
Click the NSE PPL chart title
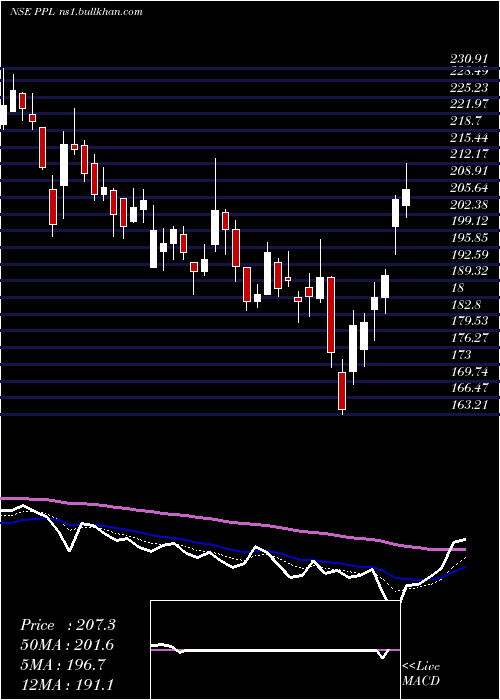(76, 12)
